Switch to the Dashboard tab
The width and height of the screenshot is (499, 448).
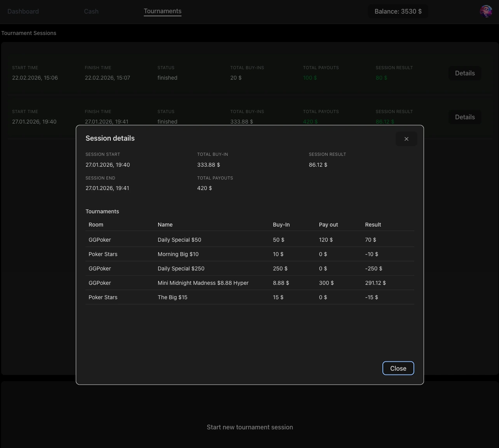pyautogui.click(x=23, y=11)
